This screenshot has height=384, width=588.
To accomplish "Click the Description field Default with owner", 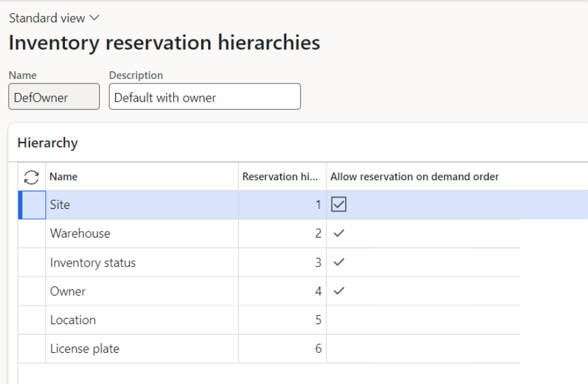I will pyautogui.click(x=204, y=97).
